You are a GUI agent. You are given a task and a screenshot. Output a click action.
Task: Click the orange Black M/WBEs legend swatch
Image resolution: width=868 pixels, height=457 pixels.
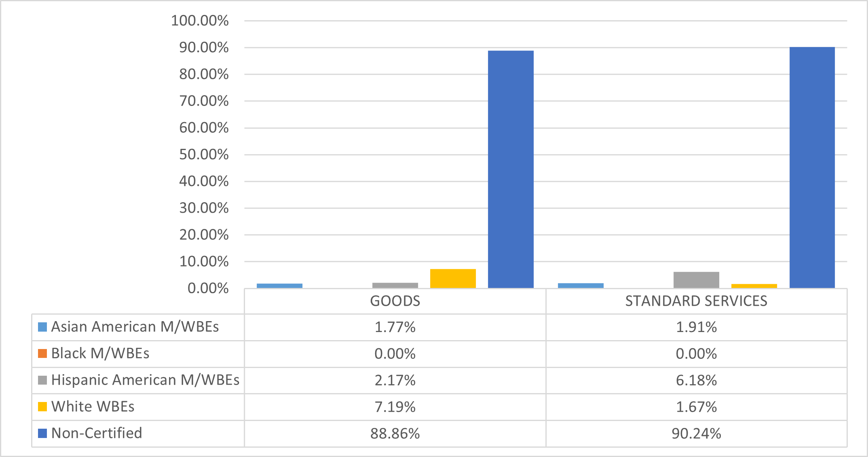coord(42,353)
